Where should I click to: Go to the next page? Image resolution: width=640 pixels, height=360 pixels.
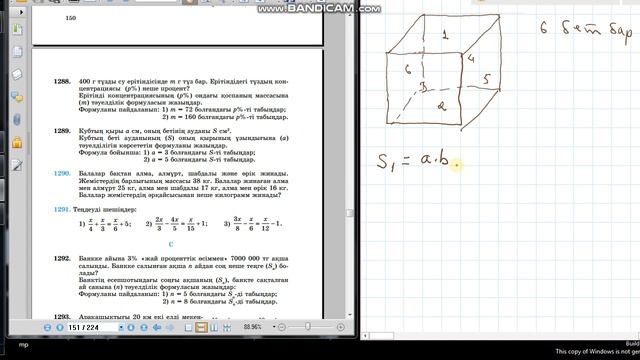pyautogui.click(x=131, y=327)
